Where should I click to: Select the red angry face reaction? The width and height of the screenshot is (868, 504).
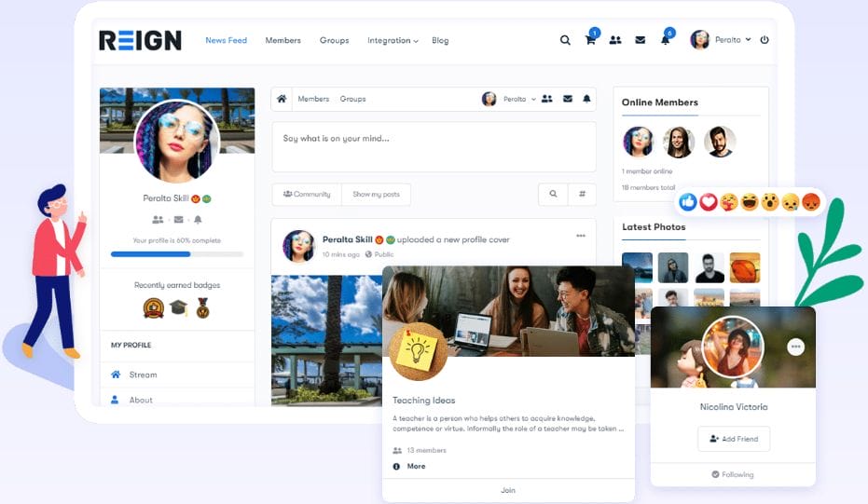[x=811, y=202]
